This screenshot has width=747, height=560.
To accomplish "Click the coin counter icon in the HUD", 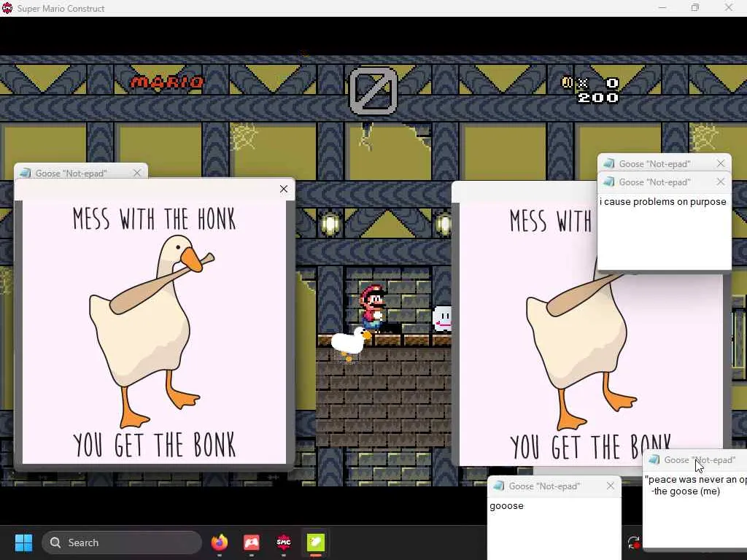I will 567,82.
